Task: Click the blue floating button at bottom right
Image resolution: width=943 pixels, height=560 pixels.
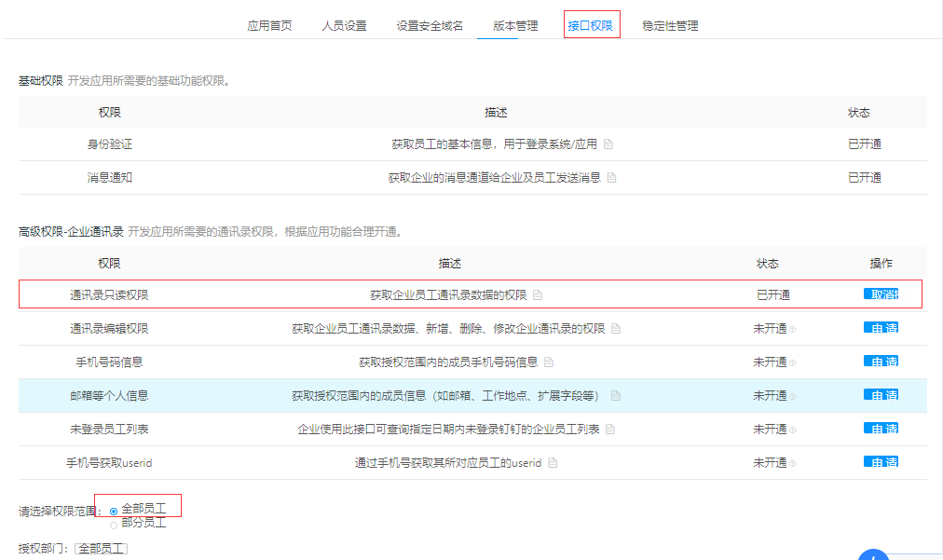Action: click(x=873, y=554)
